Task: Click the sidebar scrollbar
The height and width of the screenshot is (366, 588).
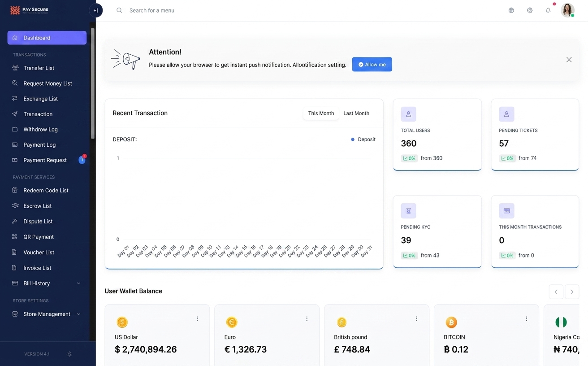Action: coord(93,83)
